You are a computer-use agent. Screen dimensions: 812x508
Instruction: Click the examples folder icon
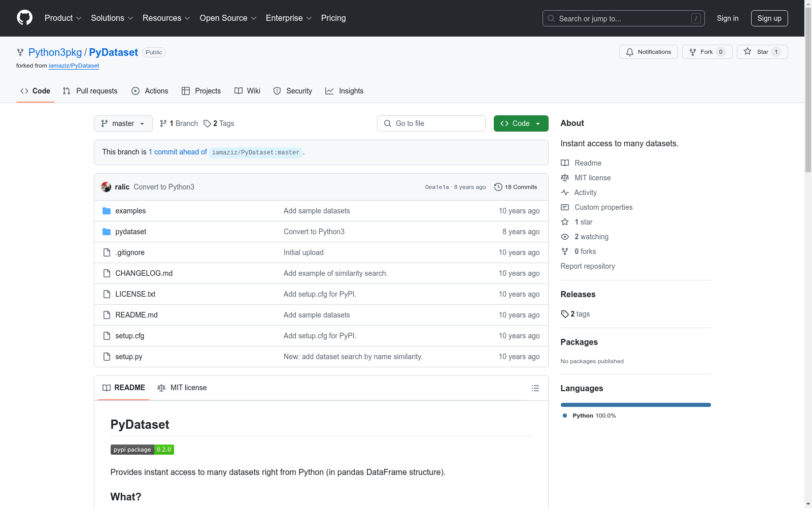[x=107, y=211]
